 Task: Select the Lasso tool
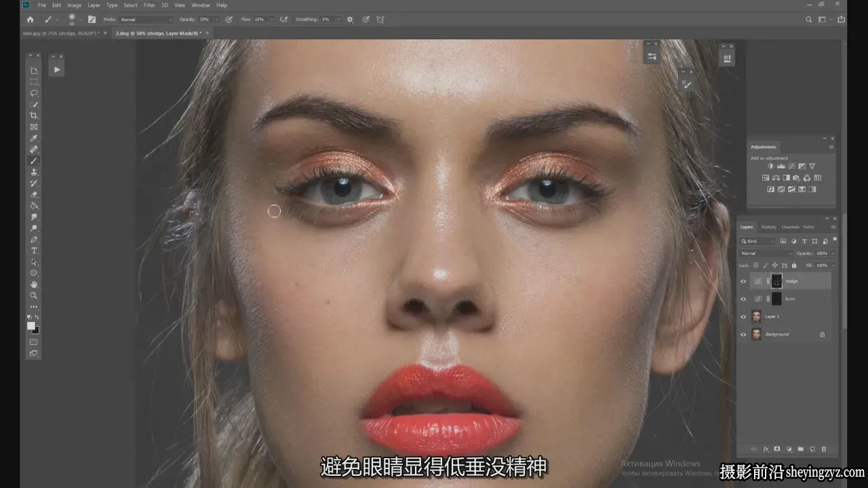(x=34, y=93)
